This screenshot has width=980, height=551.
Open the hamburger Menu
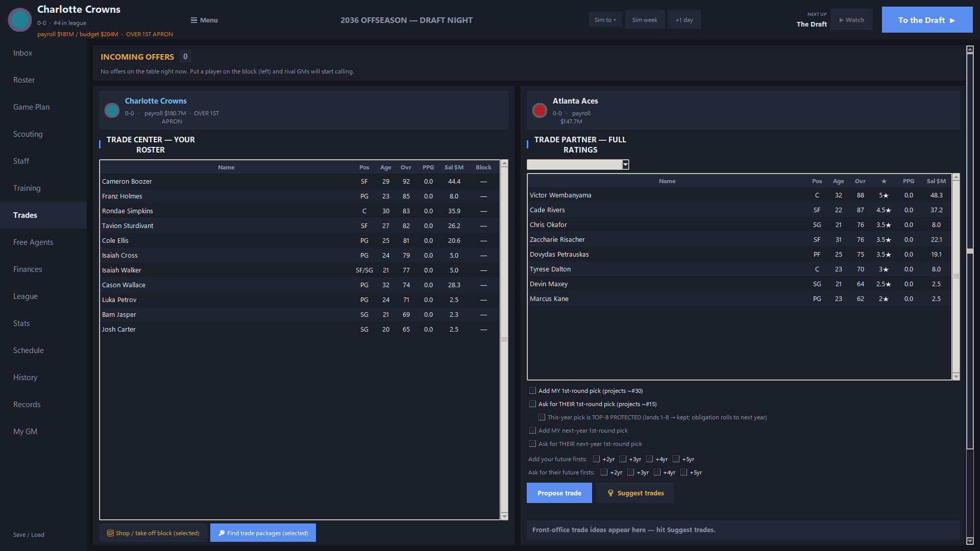tap(204, 20)
